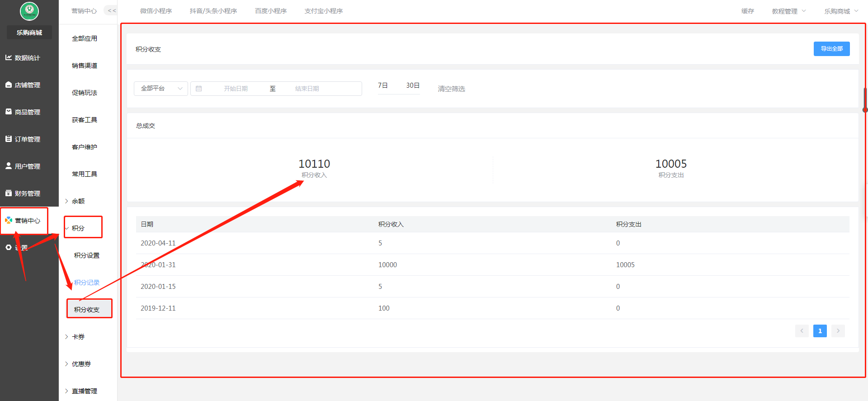
Task: Click the 营销中心 sidebar header title
Action: (x=84, y=11)
